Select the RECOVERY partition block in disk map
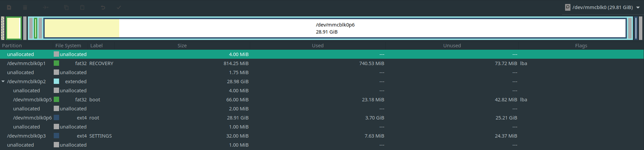 [14, 28]
